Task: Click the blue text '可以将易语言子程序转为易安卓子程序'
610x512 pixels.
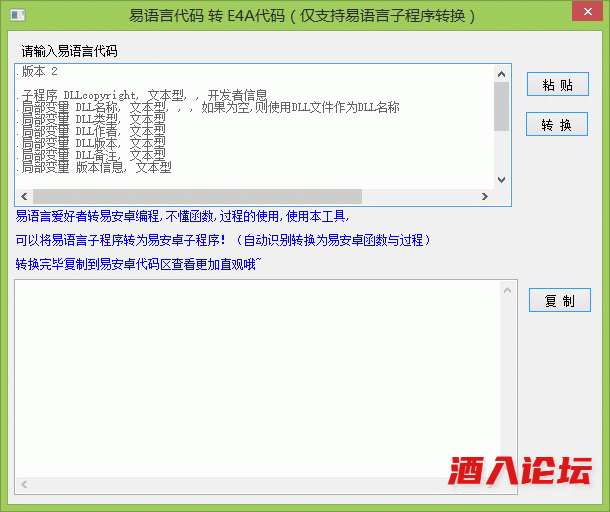Action: point(118,240)
